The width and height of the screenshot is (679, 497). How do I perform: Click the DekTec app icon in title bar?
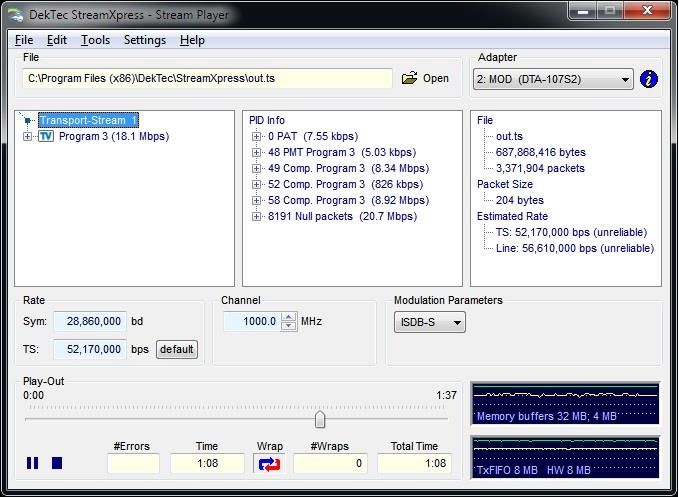tap(15, 15)
